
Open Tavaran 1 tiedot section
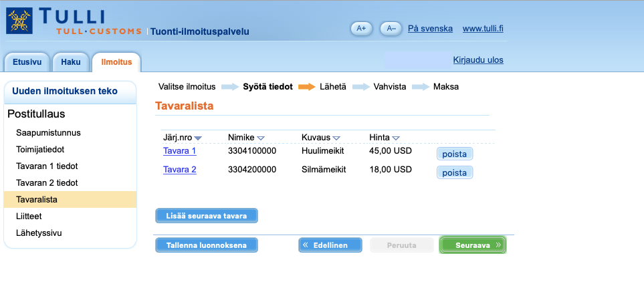pos(47,166)
